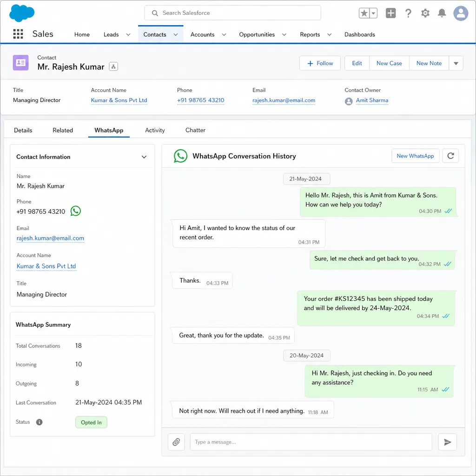
Task: Click the message about order #KS12345
Action: pyautogui.click(x=376, y=308)
